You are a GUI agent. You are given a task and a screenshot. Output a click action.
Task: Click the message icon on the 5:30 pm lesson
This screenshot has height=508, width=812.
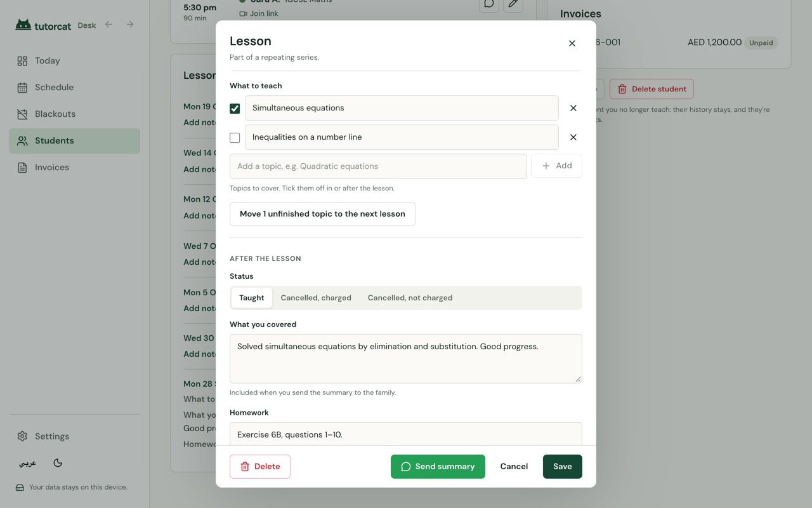tap(489, 4)
